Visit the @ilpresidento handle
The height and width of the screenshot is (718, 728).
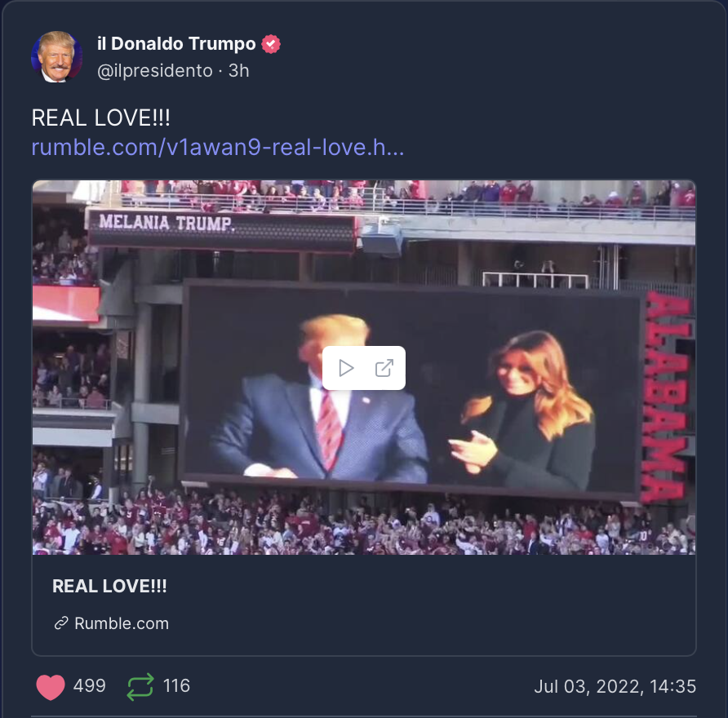click(x=154, y=70)
